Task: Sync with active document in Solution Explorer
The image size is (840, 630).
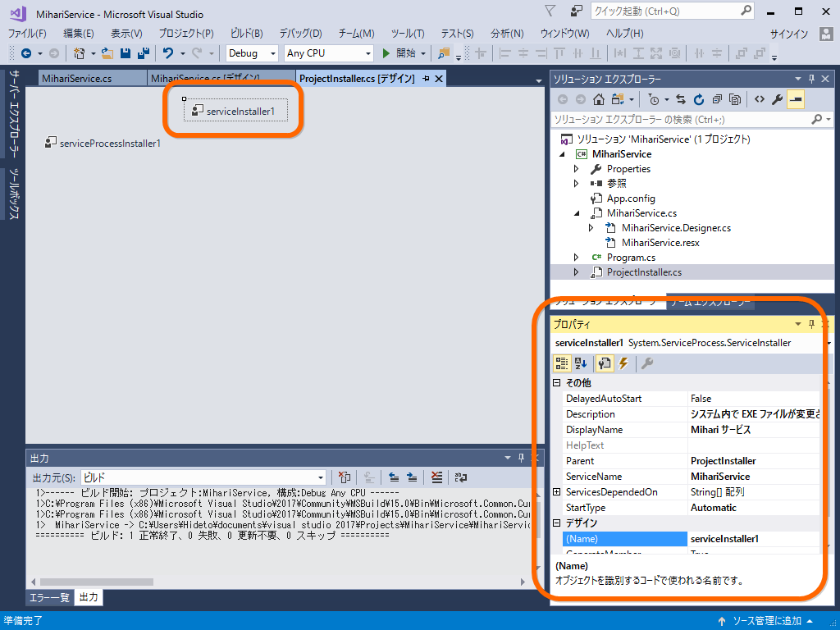Action: click(680, 99)
